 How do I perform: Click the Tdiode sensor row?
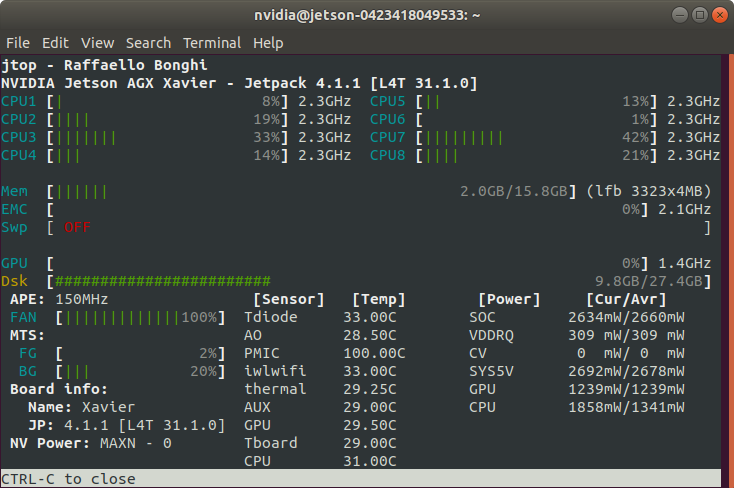point(320,318)
